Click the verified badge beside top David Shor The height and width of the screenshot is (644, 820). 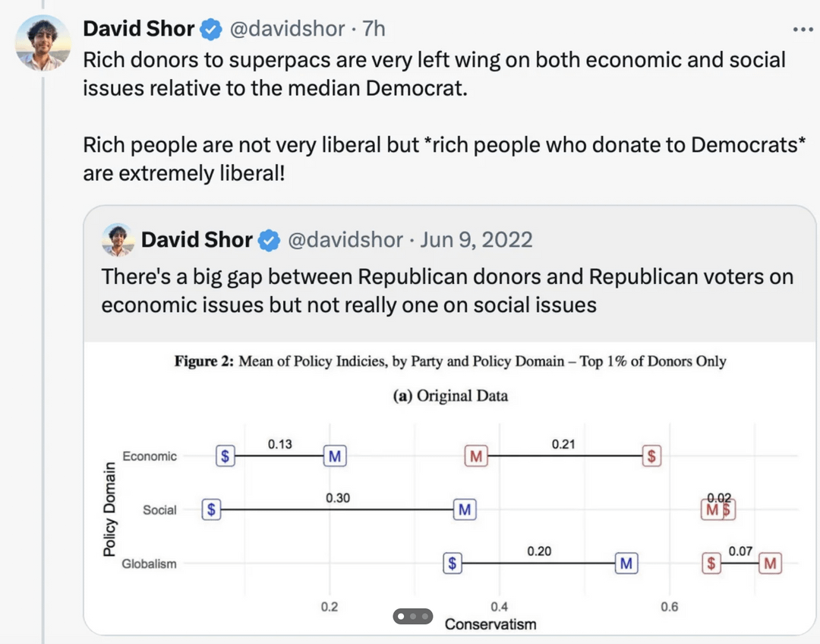tap(211, 30)
